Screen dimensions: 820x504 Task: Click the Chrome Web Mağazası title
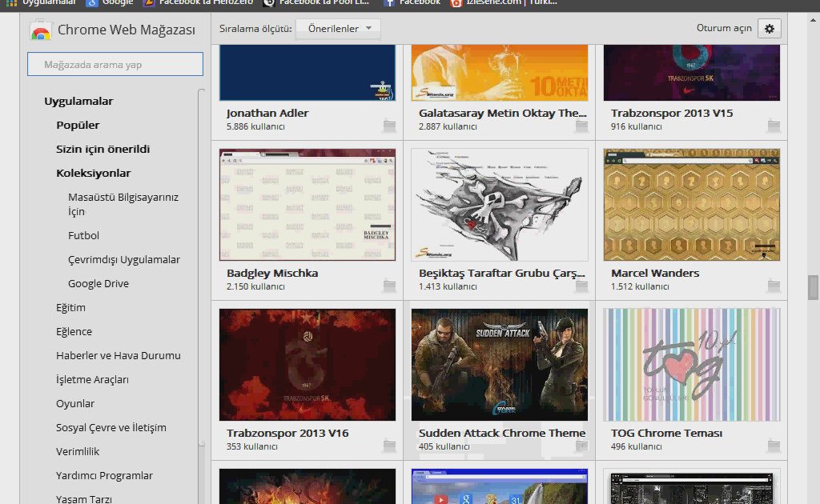pyautogui.click(x=126, y=30)
